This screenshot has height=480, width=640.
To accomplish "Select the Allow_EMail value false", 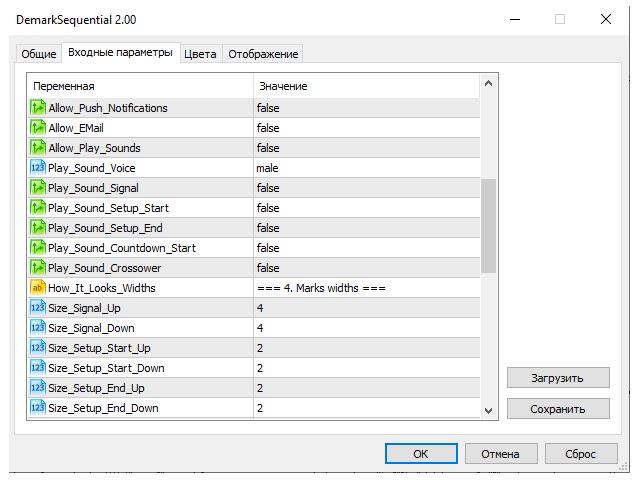I will click(x=268, y=128).
